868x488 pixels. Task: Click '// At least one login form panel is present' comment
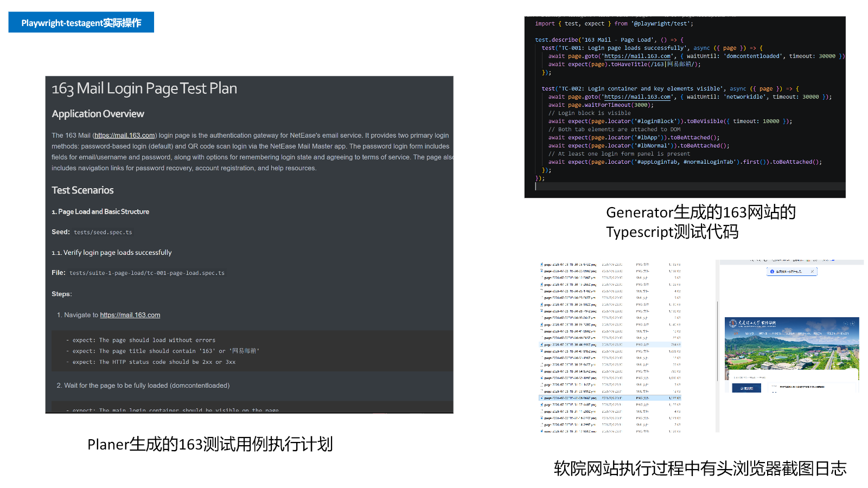click(x=619, y=154)
